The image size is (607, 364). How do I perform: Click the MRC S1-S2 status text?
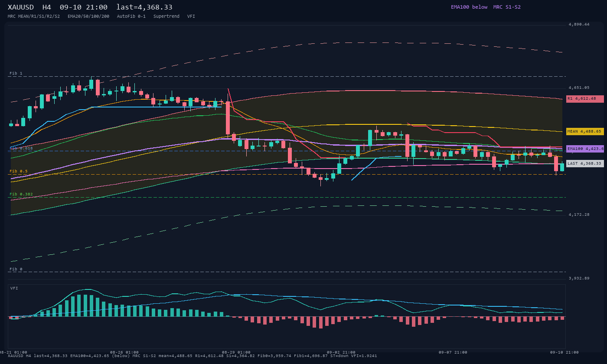[507, 7]
